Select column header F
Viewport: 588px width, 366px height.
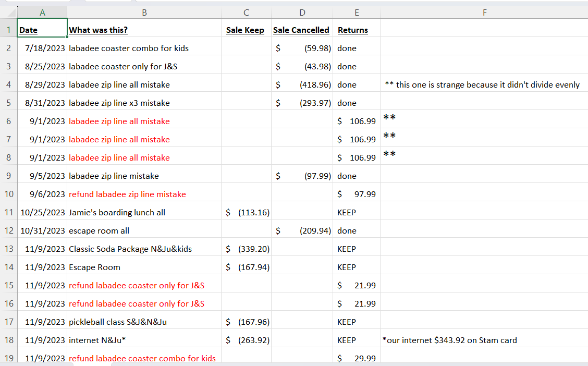(x=484, y=10)
